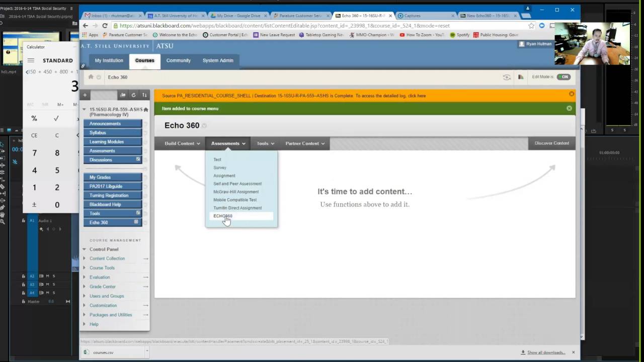Viewport: 644px width, 362px height.
Task: Click Discover Content button
Action: coord(552,143)
